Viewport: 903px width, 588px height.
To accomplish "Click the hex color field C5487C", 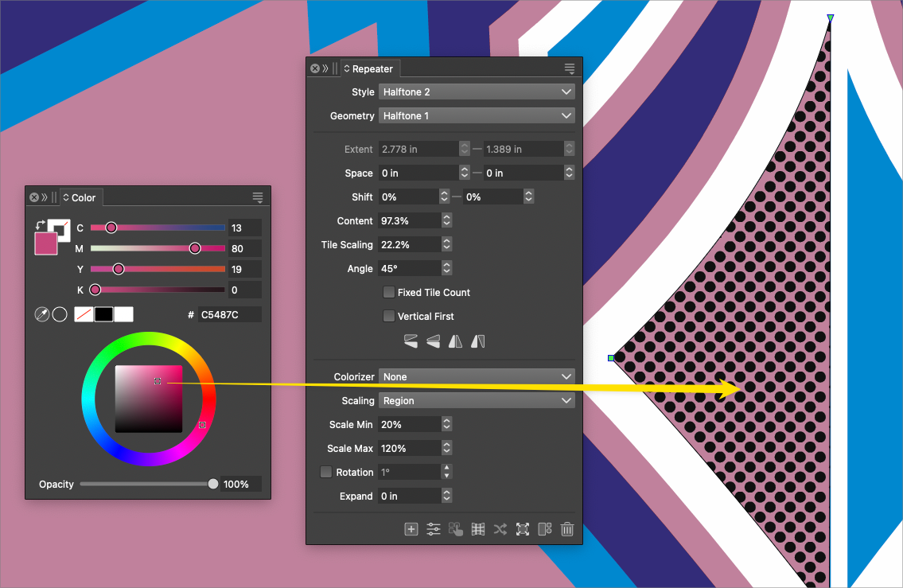I will point(229,315).
